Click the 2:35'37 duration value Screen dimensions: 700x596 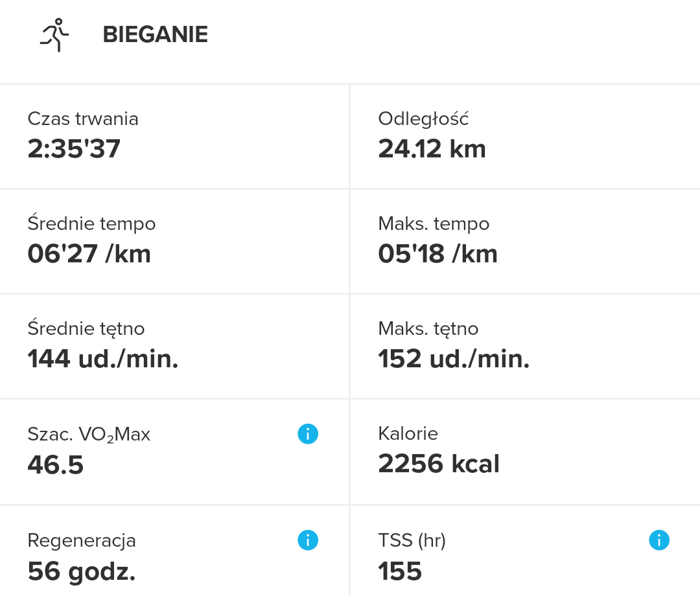(74, 149)
